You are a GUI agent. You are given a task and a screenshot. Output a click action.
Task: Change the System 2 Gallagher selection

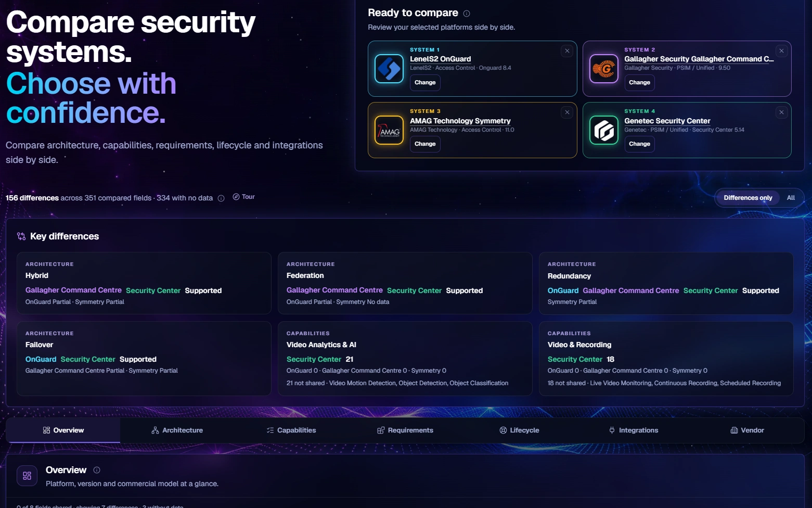639,83
